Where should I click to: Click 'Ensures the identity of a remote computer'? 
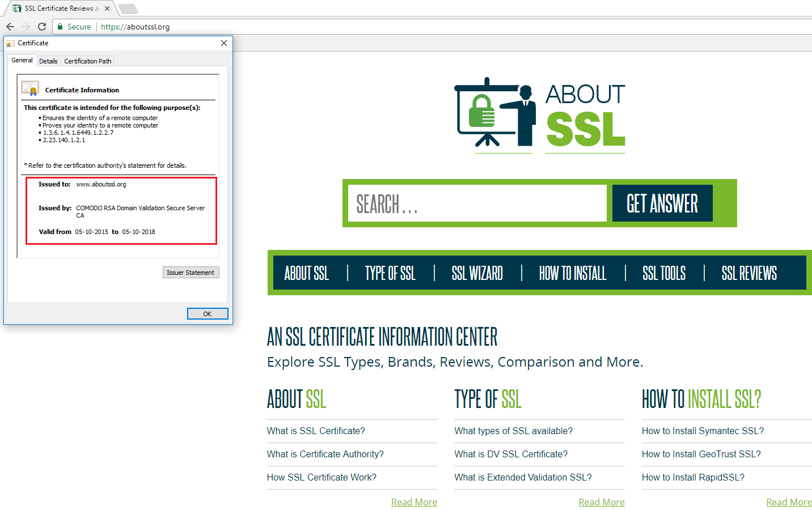pyautogui.click(x=100, y=118)
